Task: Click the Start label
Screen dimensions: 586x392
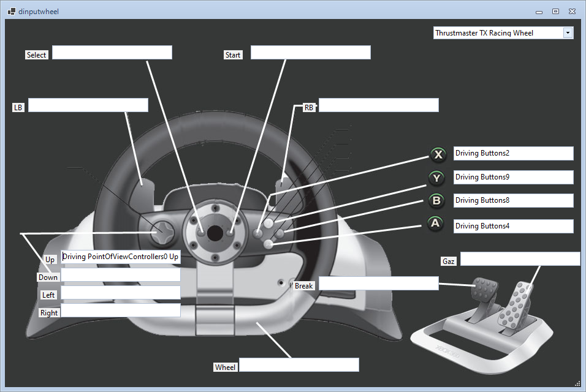Action: point(232,55)
